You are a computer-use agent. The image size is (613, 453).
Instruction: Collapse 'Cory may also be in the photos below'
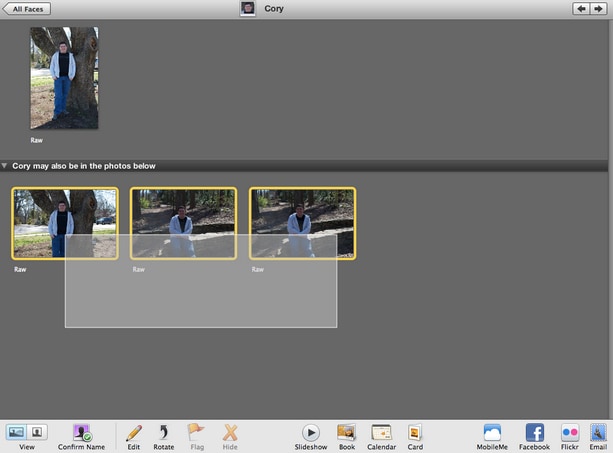click(4, 166)
